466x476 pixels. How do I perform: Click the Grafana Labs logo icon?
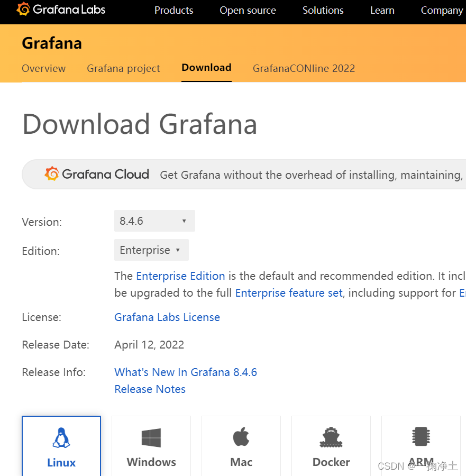[x=23, y=9]
